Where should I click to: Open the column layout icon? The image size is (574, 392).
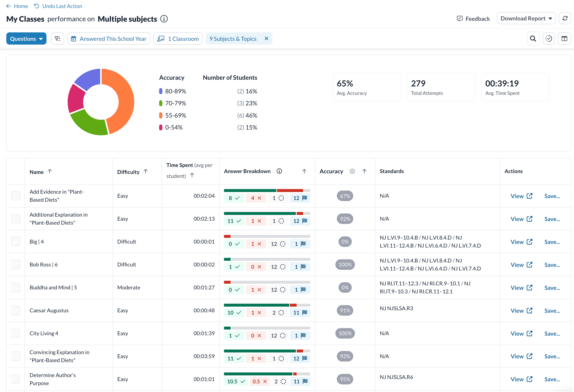click(x=564, y=38)
